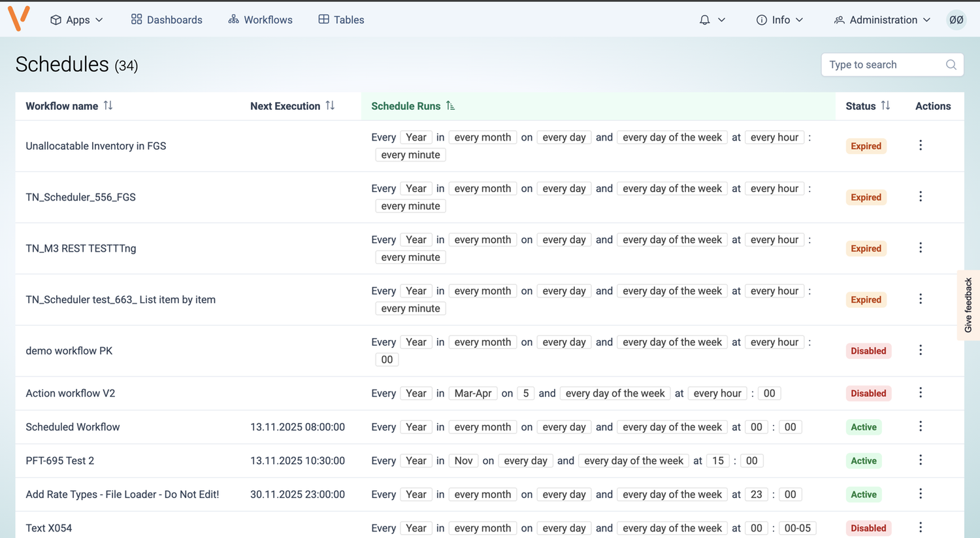980x538 pixels.
Task: Open actions menu for demo workflow PK
Action: click(x=921, y=350)
